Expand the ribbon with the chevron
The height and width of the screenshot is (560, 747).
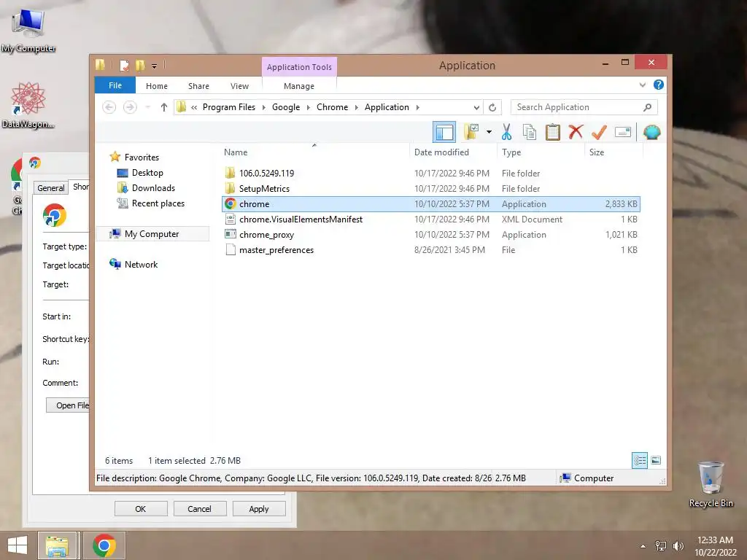[642, 85]
